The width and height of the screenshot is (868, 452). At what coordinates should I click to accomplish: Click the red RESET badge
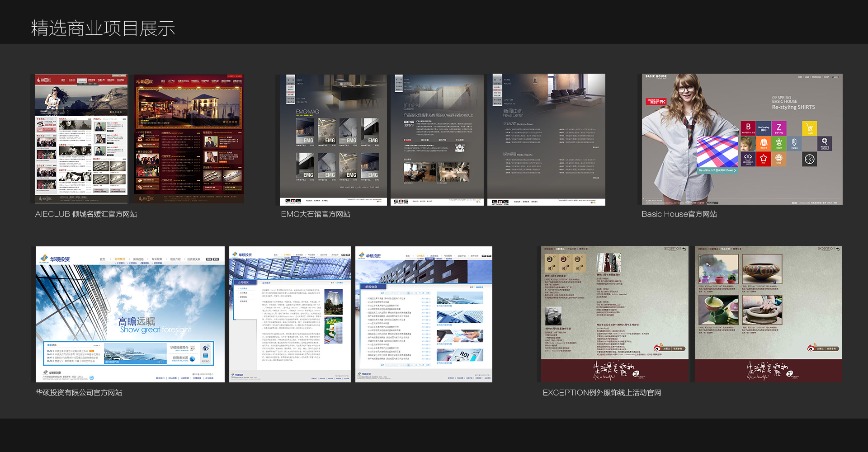[x=656, y=102]
